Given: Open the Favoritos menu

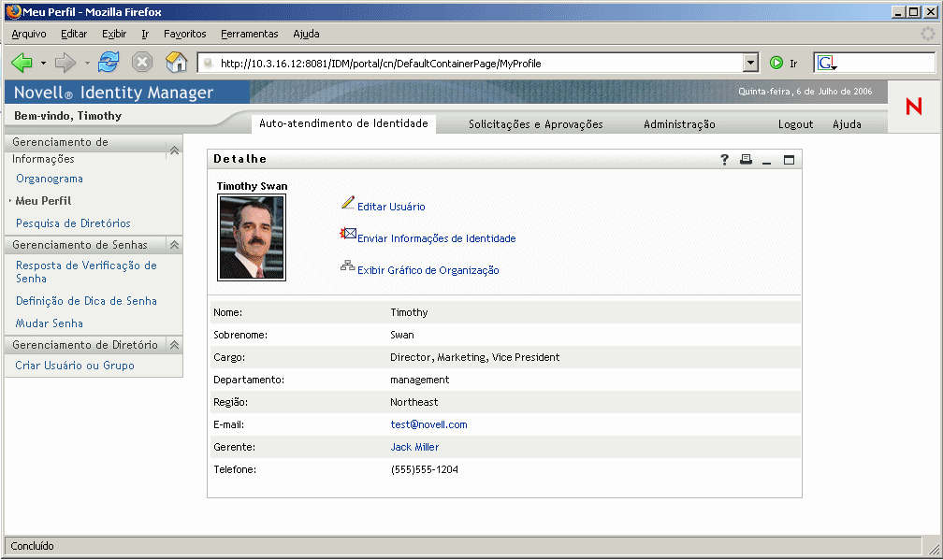Looking at the screenshot, I should click(184, 34).
